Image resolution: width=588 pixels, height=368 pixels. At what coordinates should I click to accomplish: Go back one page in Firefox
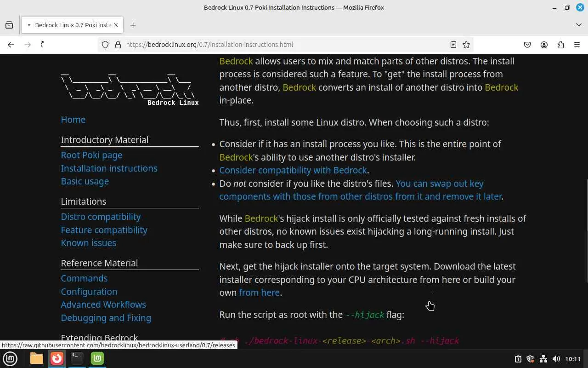pyautogui.click(x=11, y=45)
